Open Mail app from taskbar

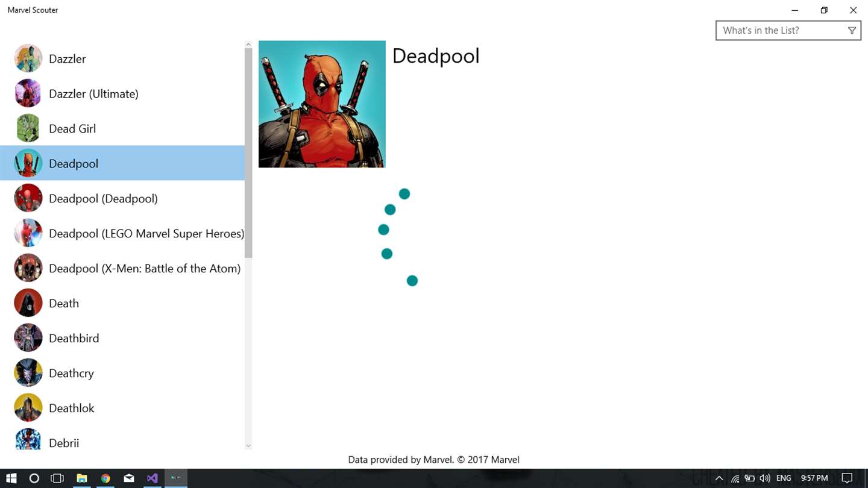coord(129,478)
